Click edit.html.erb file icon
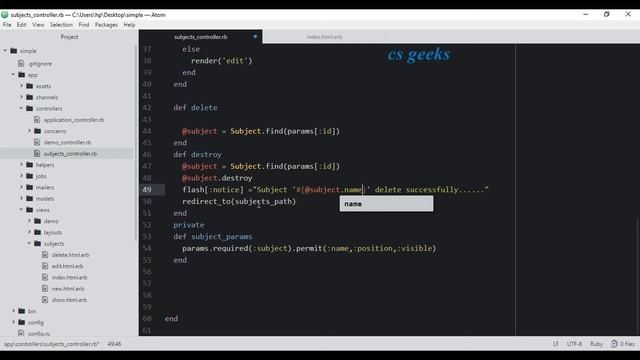Image resolution: width=640 pixels, height=360 pixels. click(45, 266)
